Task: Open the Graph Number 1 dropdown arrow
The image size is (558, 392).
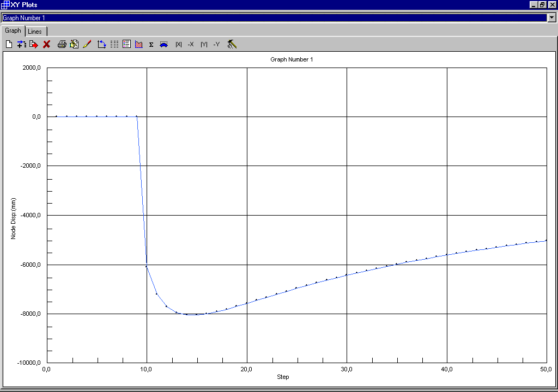Action: (x=551, y=17)
